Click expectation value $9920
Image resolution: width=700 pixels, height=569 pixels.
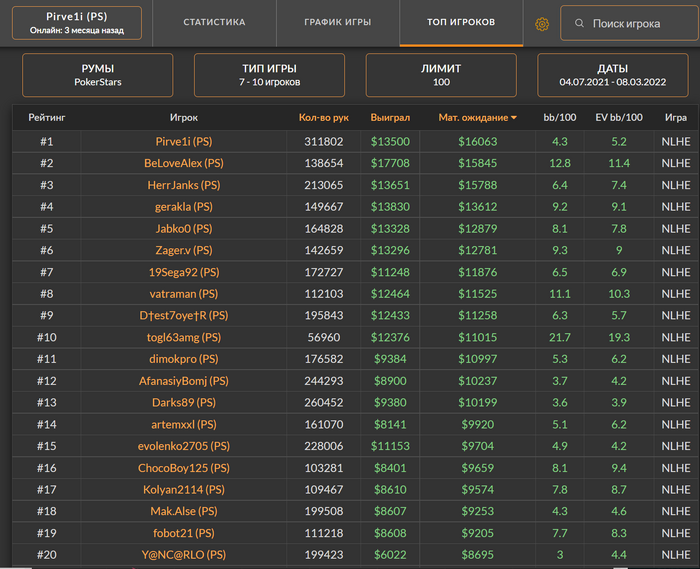[x=477, y=424]
